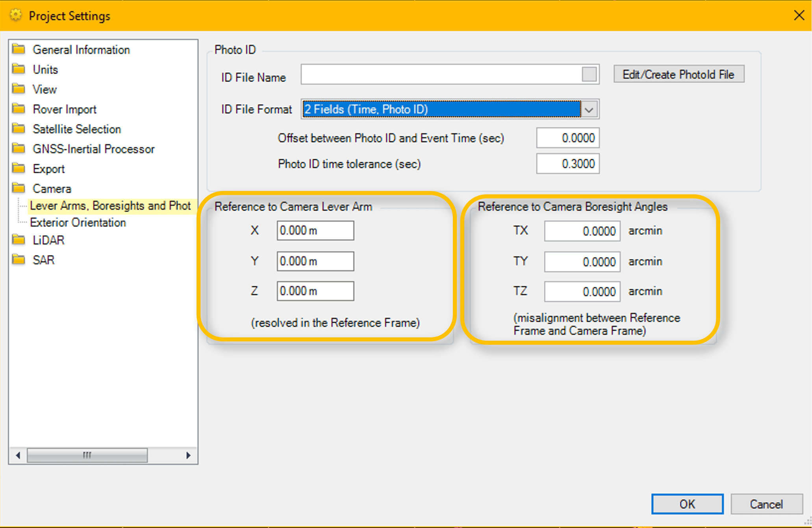This screenshot has height=528, width=812.
Task: Dismiss the dialog with Cancel
Action: click(x=766, y=504)
